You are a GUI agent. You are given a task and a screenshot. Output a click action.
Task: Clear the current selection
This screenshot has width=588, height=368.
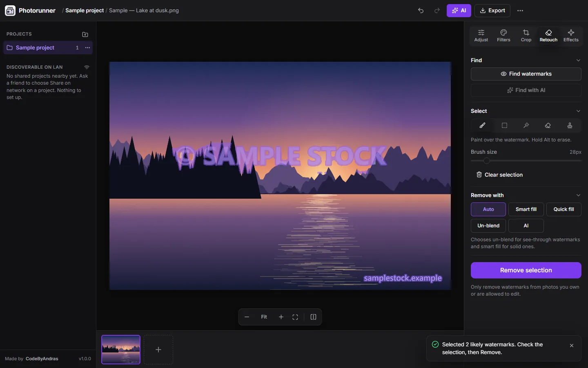(499, 175)
